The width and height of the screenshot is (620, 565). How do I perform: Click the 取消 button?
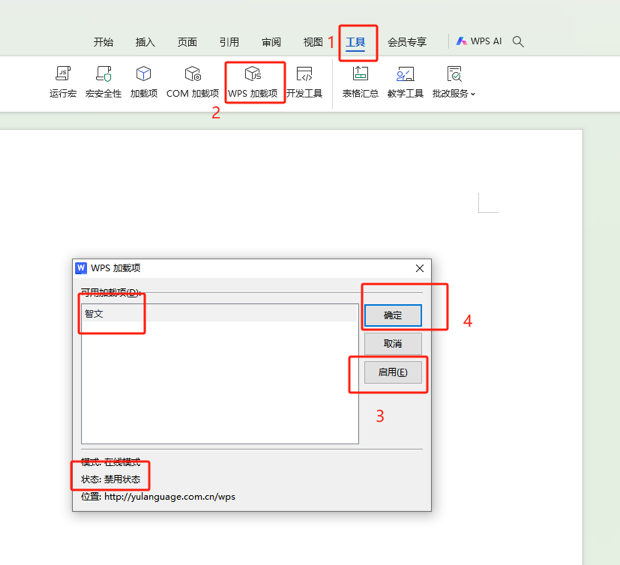[x=392, y=343]
